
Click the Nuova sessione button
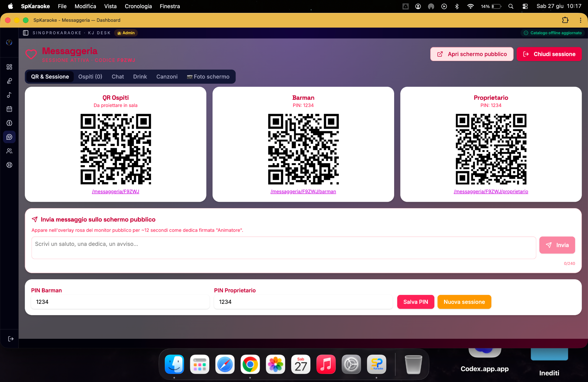pyautogui.click(x=464, y=302)
